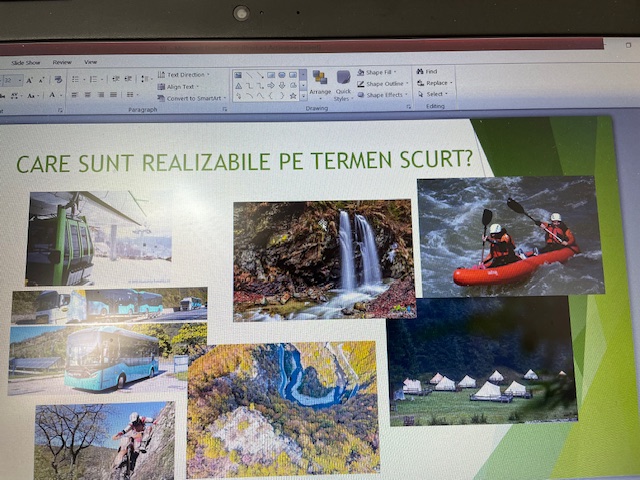640x480 pixels.
Task: Select the straight Line shape
Action: point(249,75)
